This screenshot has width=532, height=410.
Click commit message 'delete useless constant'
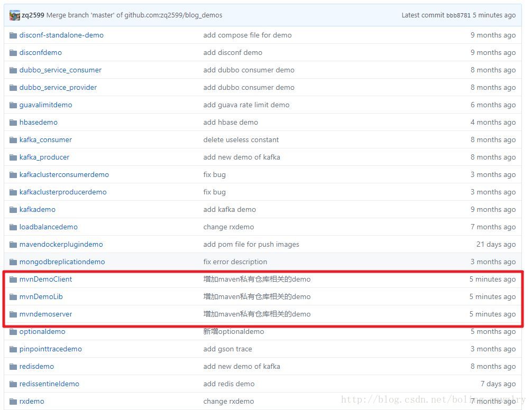coord(241,140)
